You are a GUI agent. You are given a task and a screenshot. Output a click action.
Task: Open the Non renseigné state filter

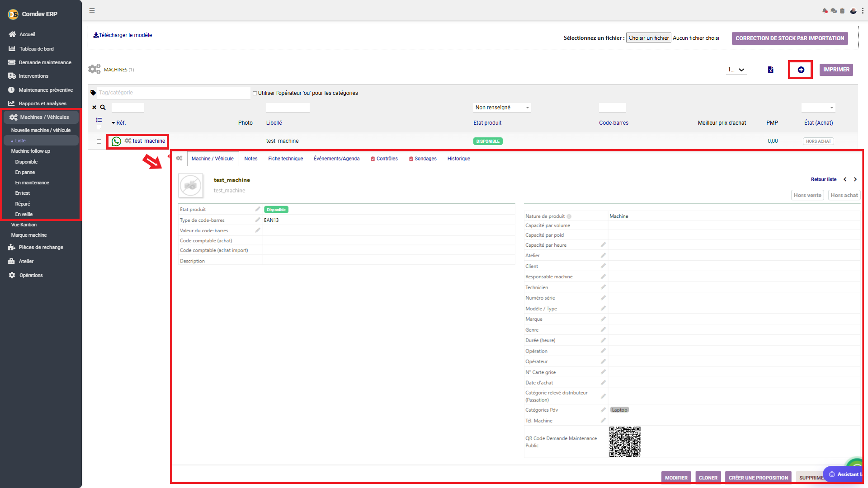[x=502, y=108]
